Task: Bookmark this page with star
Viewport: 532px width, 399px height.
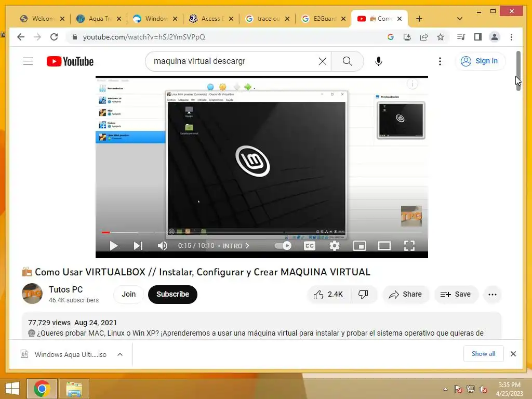Action: point(441,37)
